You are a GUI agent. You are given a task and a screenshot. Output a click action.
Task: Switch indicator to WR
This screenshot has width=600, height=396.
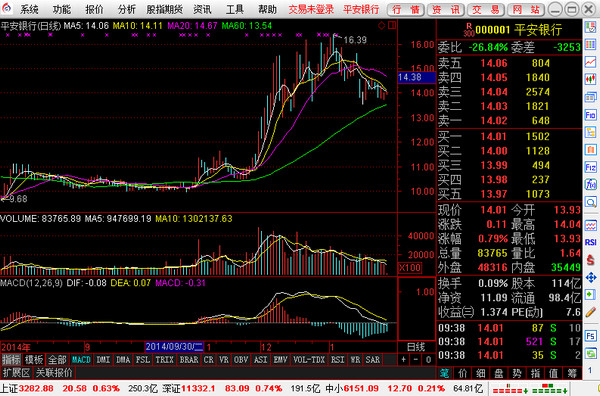tap(355, 360)
